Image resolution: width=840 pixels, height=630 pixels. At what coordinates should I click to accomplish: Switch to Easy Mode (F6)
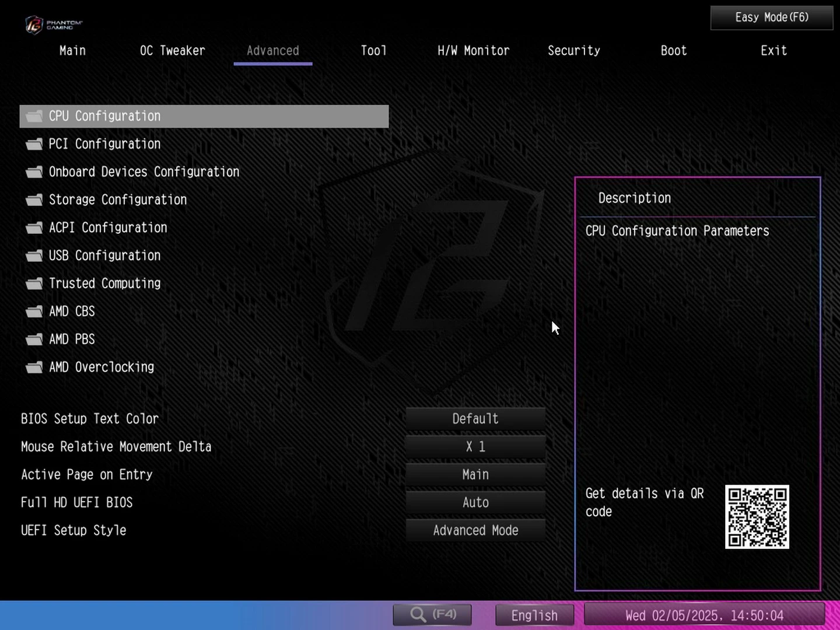(771, 17)
